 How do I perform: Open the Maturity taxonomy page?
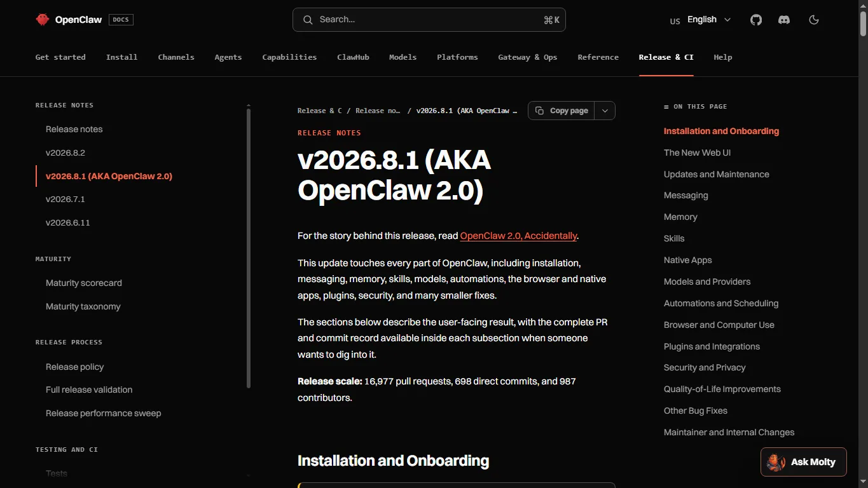pyautogui.click(x=83, y=306)
